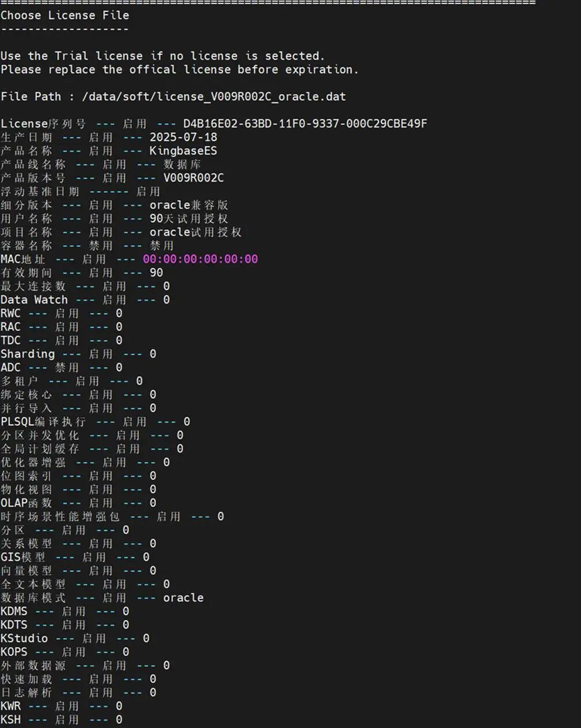This screenshot has height=728, width=581.
Task: Click the license file path /data/soft/license_V009R002C_oracle.dat
Action: (x=214, y=96)
